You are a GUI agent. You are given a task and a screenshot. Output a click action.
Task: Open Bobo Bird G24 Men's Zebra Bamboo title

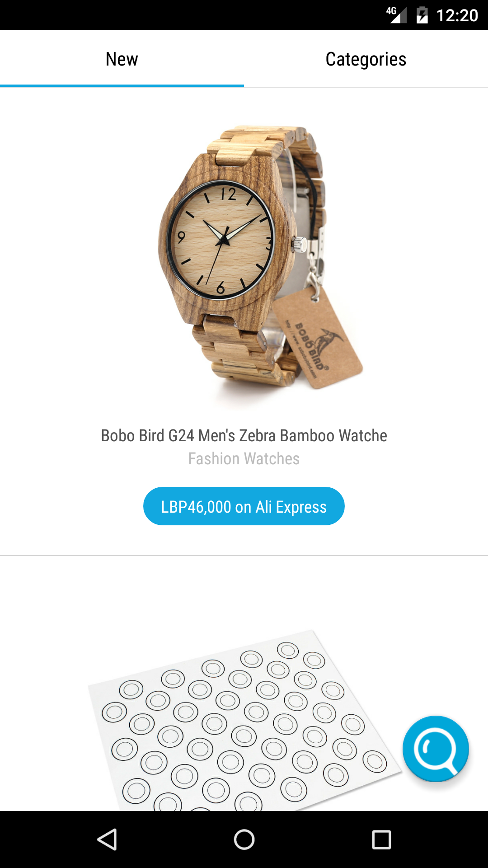pos(244,435)
